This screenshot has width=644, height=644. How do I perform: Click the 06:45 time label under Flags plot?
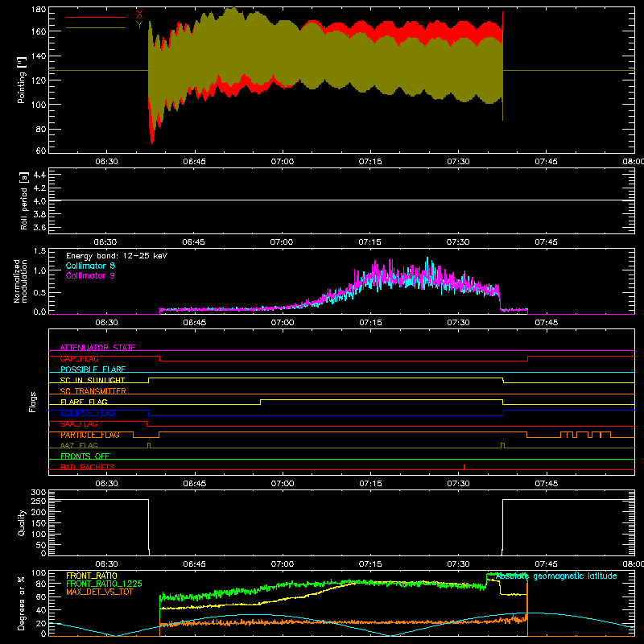pos(194,484)
